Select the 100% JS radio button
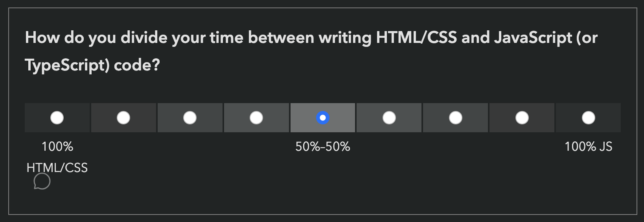This screenshot has width=644, height=222. pos(589,118)
